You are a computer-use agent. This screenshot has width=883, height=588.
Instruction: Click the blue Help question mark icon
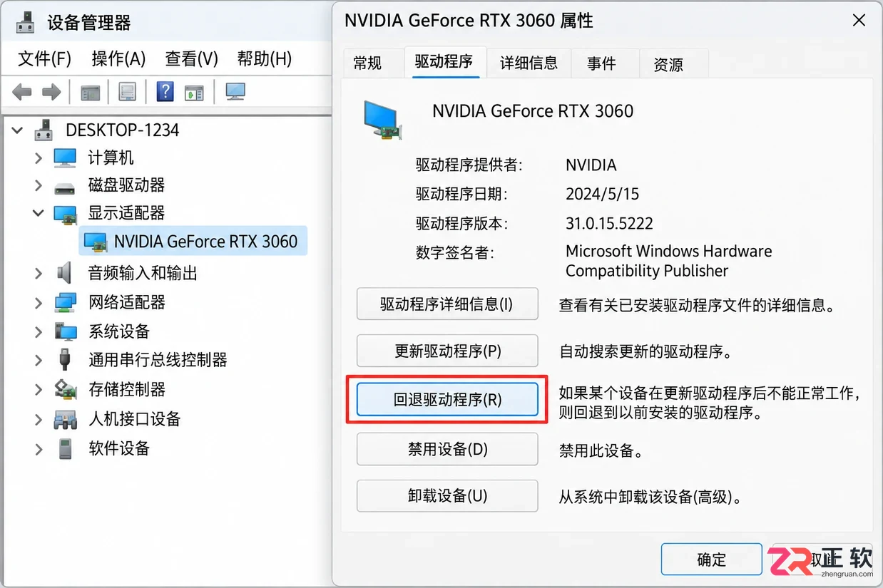165,91
